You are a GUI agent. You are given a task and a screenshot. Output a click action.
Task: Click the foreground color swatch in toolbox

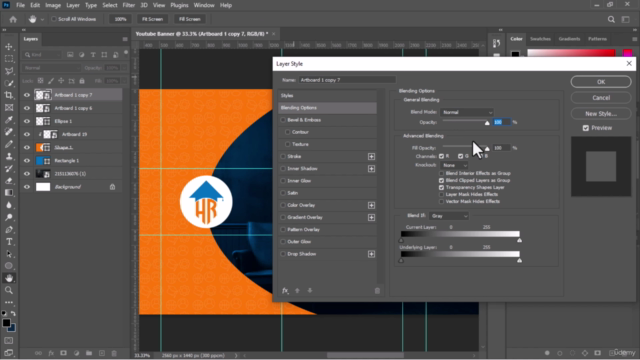click(x=6, y=323)
